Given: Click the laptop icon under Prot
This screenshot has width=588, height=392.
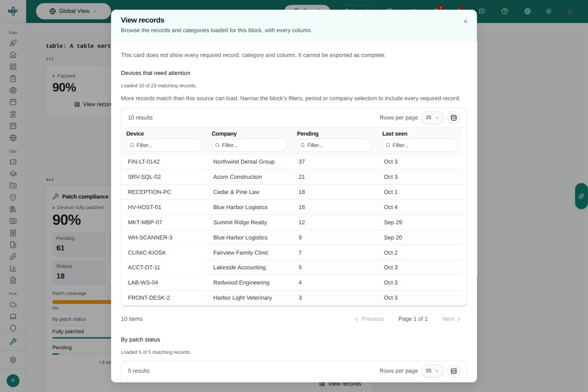Looking at the screenshot, I should pos(13,316).
